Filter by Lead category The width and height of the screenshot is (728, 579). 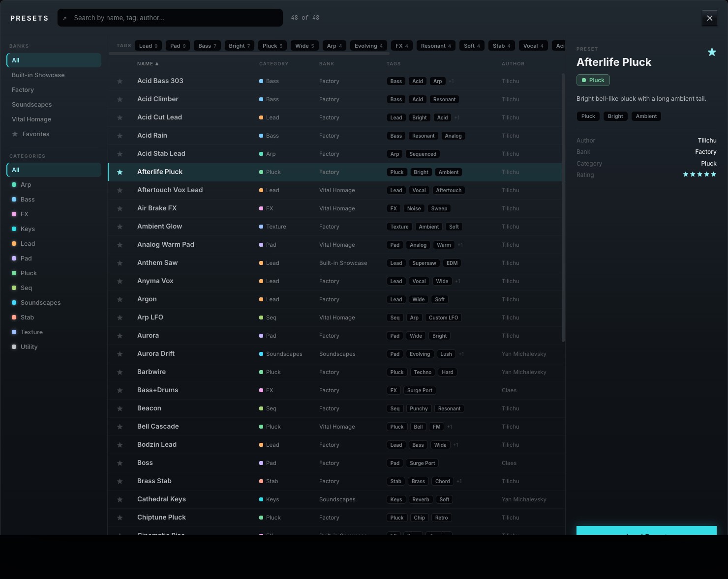[x=54, y=244]
